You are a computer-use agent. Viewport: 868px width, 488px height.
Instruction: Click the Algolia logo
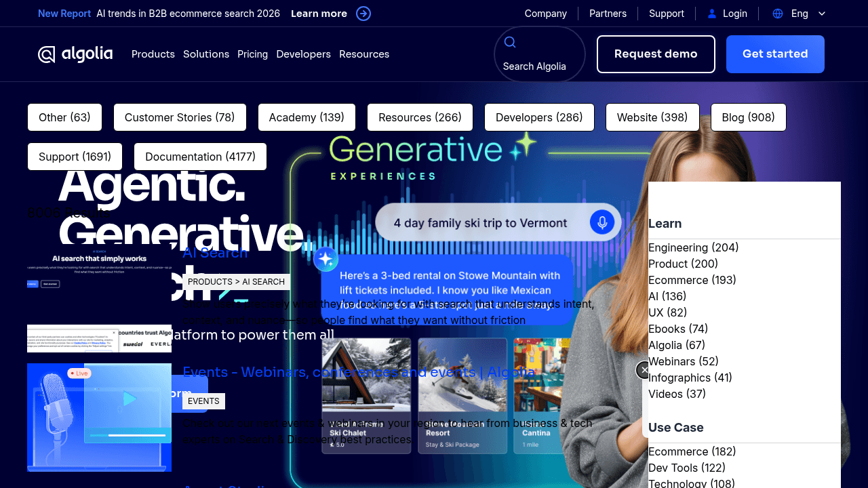coord(75,54)
